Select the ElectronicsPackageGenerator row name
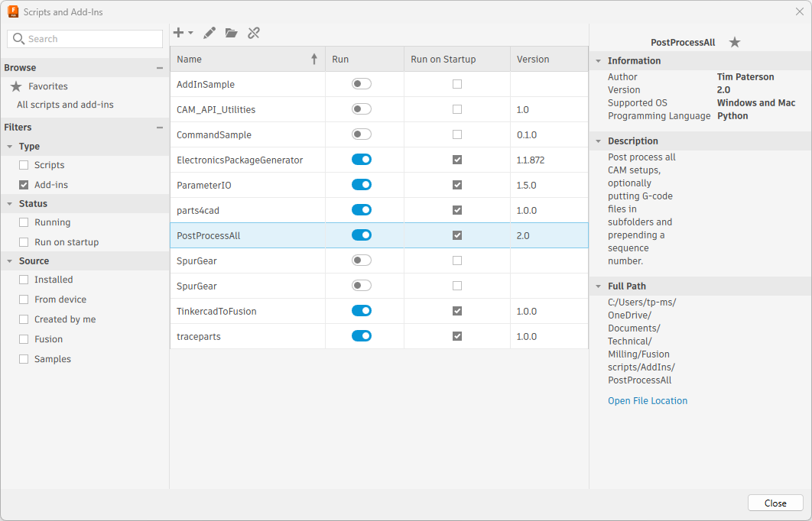Viewport: 812px width, 521px height. pos(240,160)
